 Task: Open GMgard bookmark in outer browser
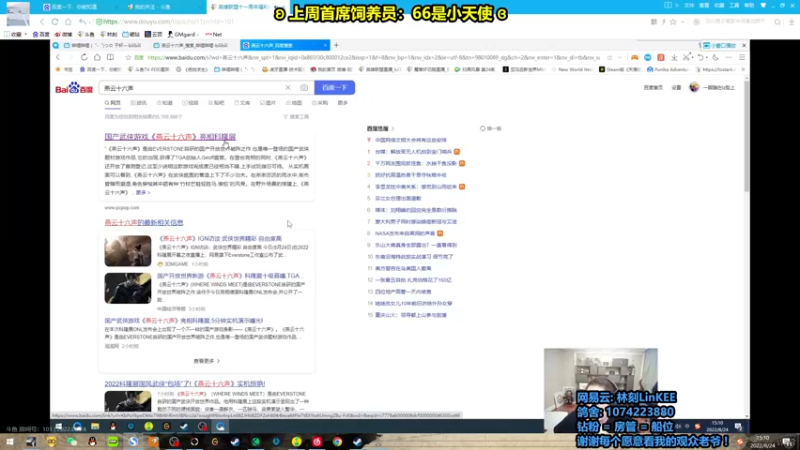(x=182, y=34)
